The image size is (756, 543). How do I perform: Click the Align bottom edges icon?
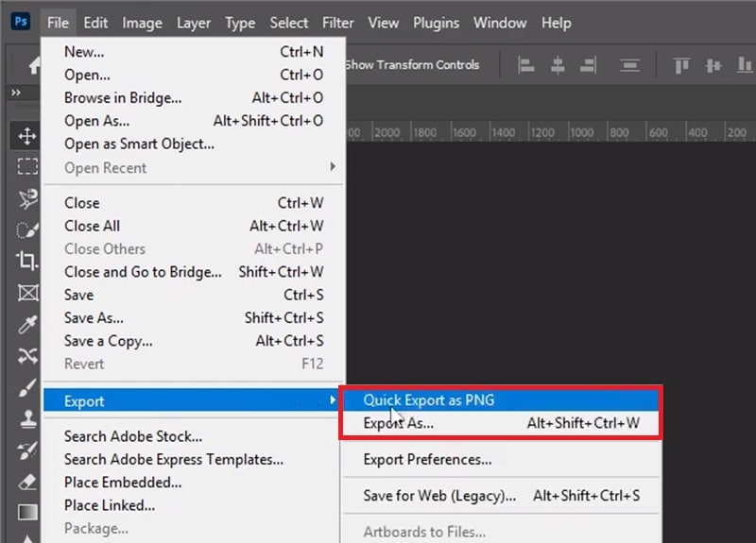745,65
